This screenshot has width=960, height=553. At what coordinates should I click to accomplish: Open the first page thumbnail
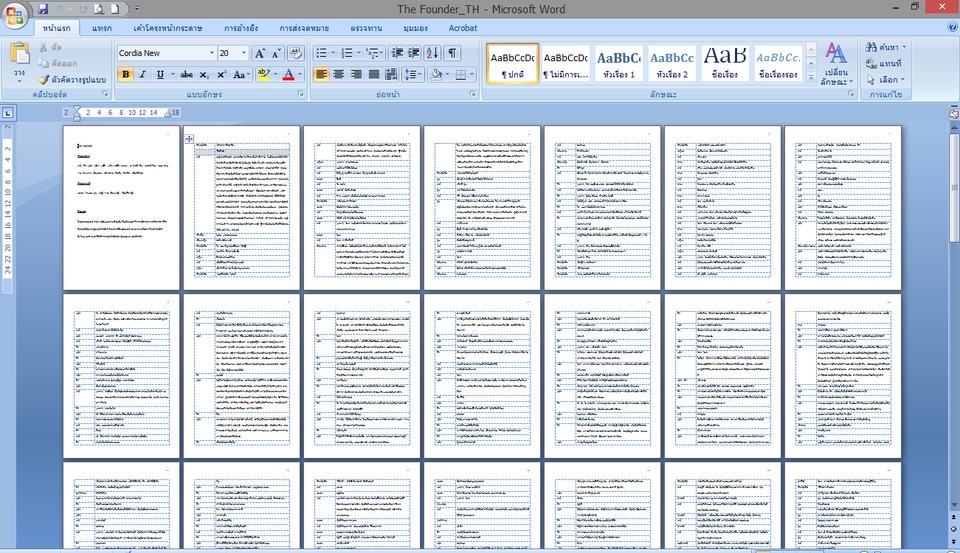[121, 208]
